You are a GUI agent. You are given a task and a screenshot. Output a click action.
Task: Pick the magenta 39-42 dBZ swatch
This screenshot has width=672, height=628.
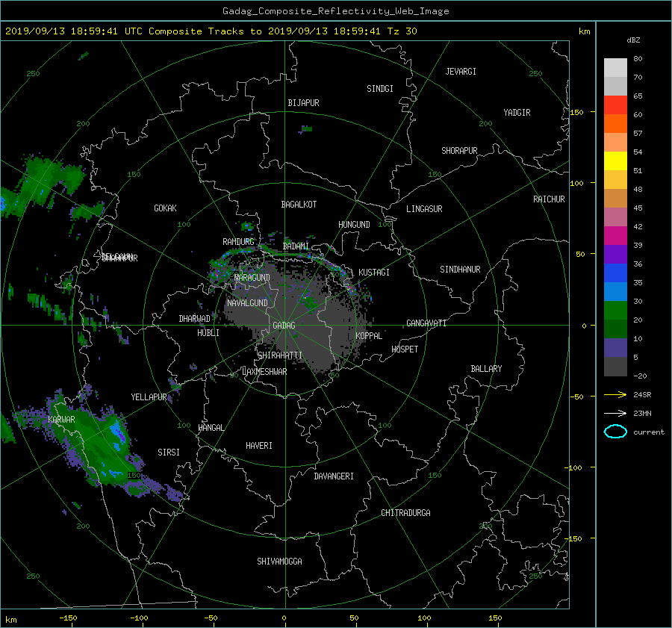point(615,235)
